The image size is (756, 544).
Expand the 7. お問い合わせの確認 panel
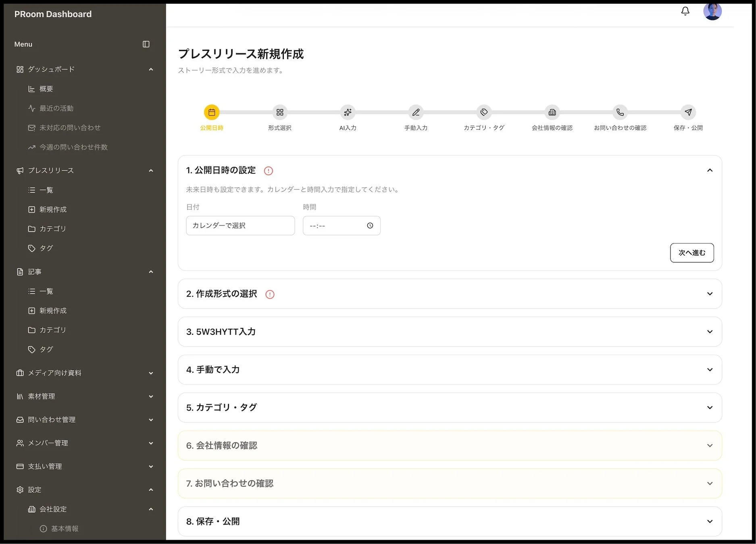pyautogui.click(x=710, y=483)
